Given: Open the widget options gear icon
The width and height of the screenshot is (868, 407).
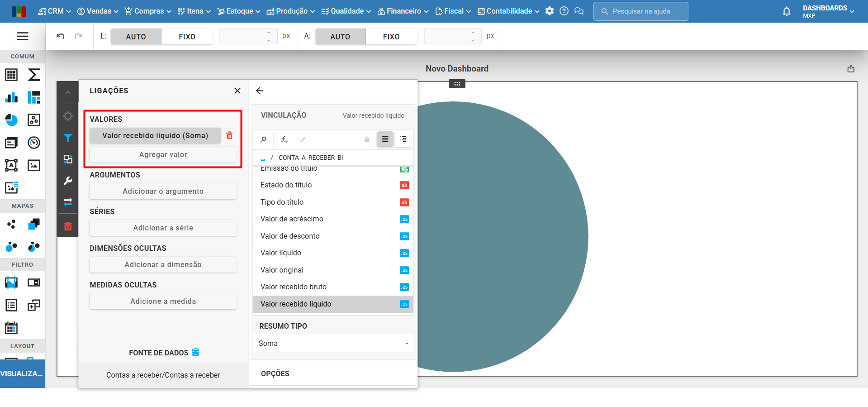Looking at the screenshot, I should (68, 116).
